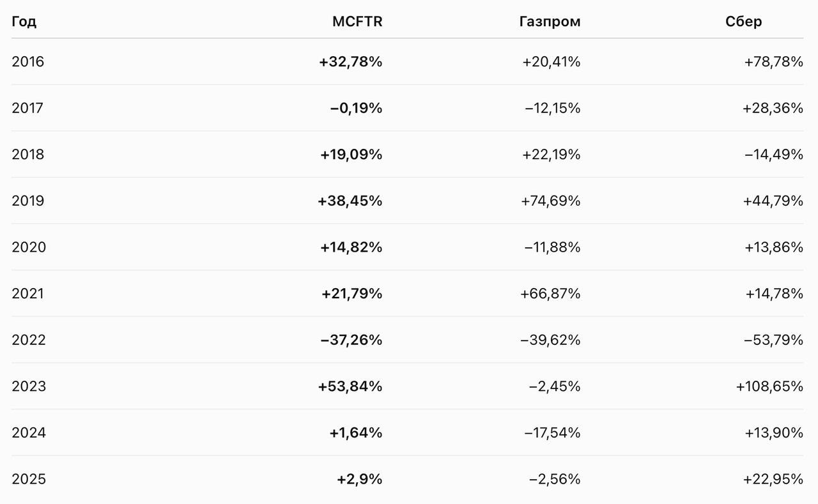Select Газпром value +74,69% in 2019
Image resolution: width=818 pixels, height=504 pixels.
click(552, 201)
